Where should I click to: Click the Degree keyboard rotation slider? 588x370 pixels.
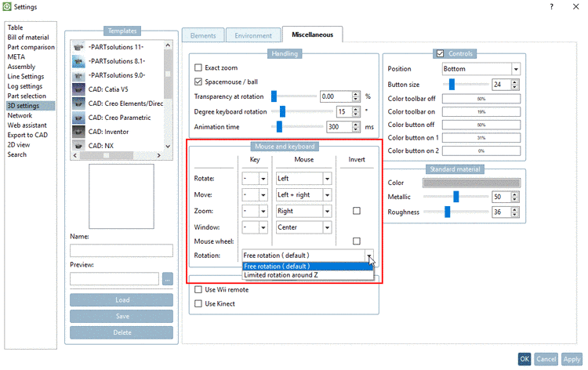coord(302,111)
